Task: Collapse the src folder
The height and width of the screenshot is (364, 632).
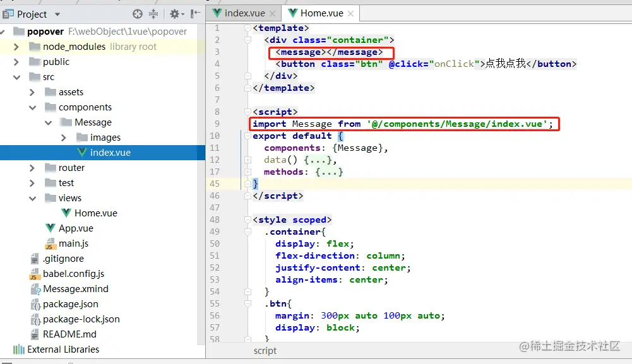Action: click(x=16, y=77)
